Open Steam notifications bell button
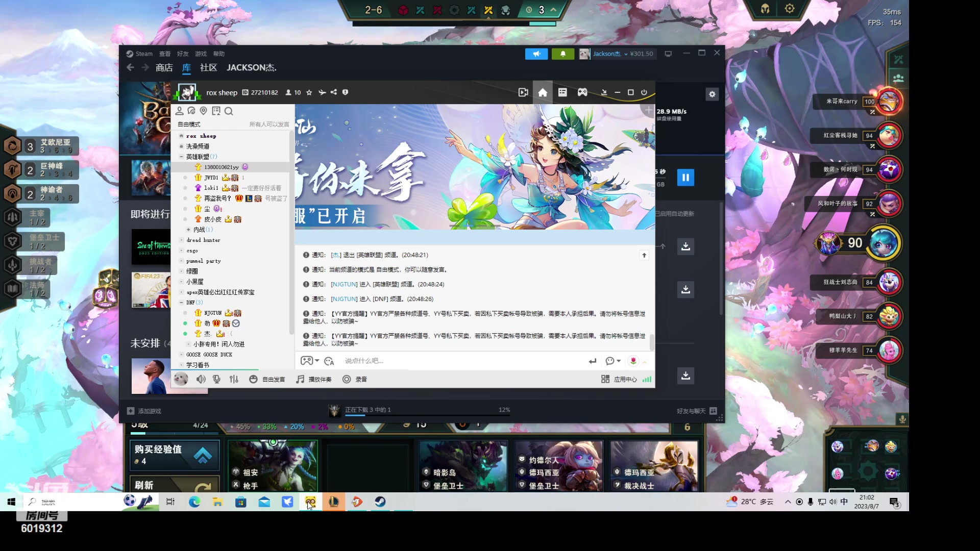980x551 pixels. click(x=563, y=54)
